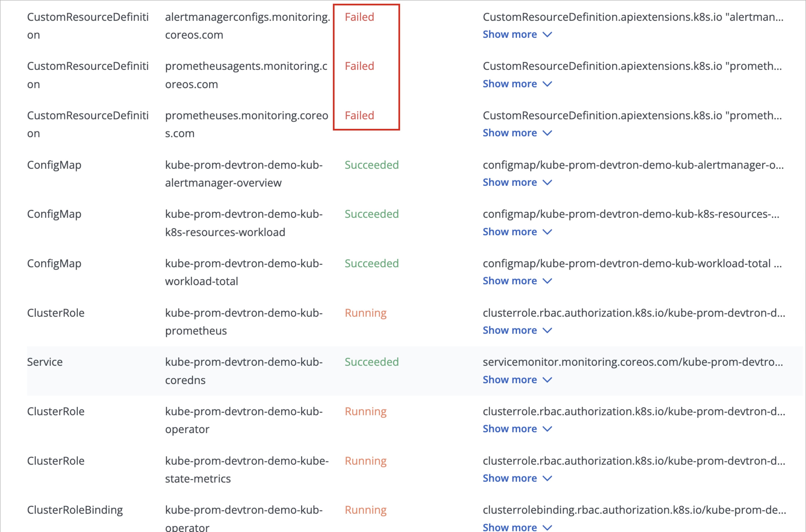Click Failed status of alertmanagerconfigs CRD

[359, 17]
